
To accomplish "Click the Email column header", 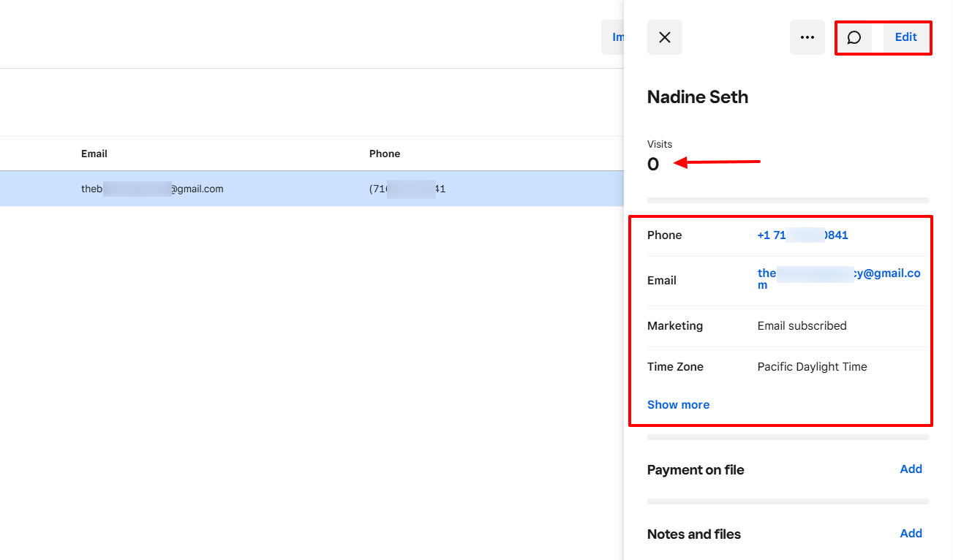I will (94, 154).
